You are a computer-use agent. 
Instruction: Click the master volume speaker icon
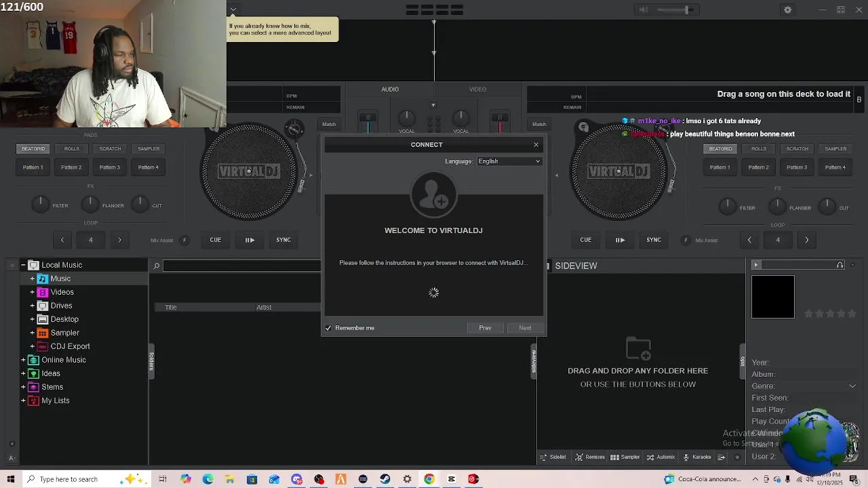point(644,9)
